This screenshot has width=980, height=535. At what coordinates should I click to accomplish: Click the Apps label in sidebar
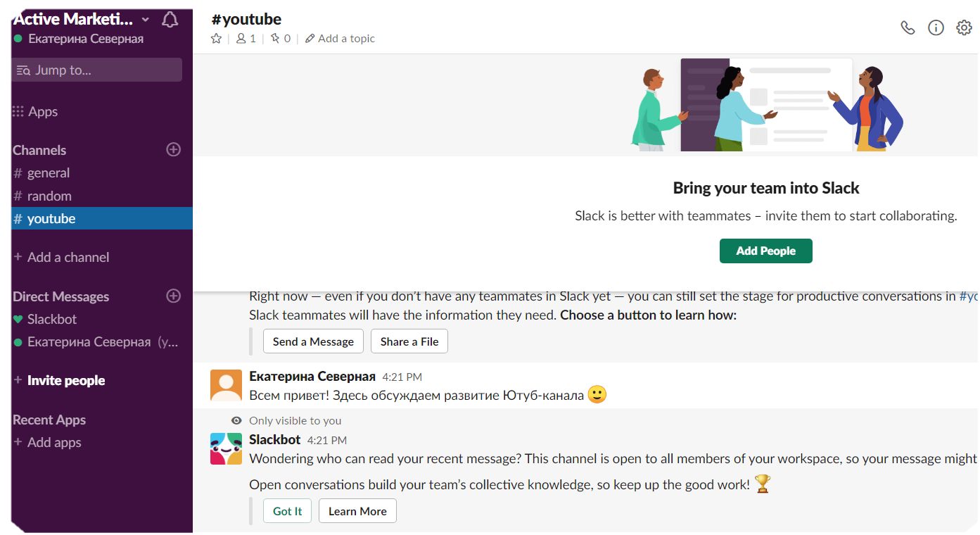[x=43, y=111]
